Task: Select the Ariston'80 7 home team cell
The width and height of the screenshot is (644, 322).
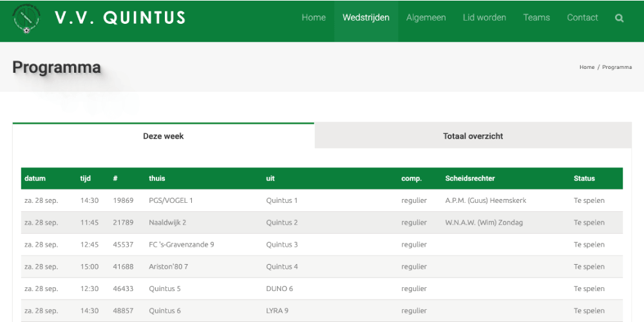Action: 168,267
